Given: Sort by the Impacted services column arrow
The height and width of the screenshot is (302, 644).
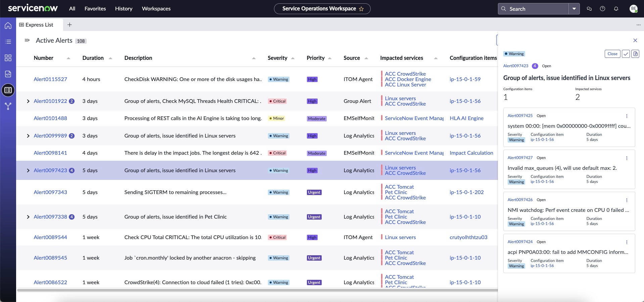Looking at the screenshot, I should coord(436,58).
